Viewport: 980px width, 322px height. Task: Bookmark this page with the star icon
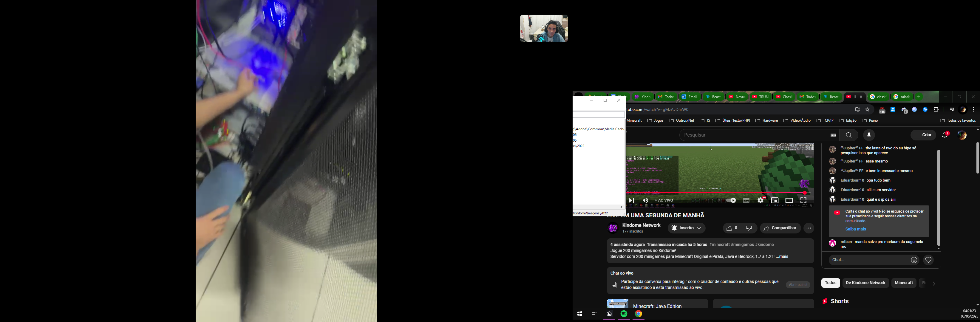(x=867, y=109)
